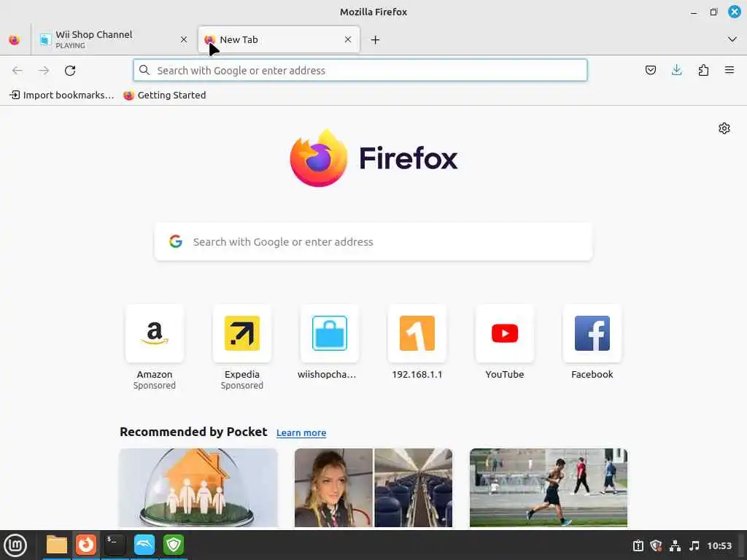Click the Recommended by Pocket heading

(x=193, y=432)
